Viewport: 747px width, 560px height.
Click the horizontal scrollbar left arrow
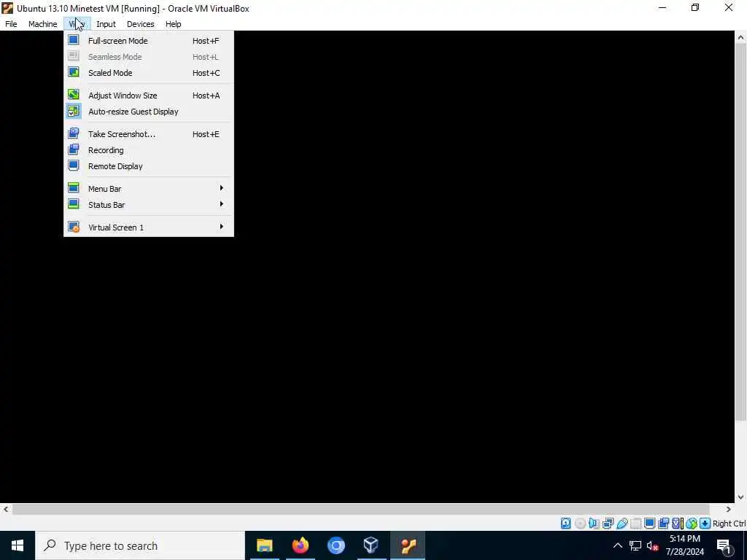pyautogui.click(x=6, y=509)
